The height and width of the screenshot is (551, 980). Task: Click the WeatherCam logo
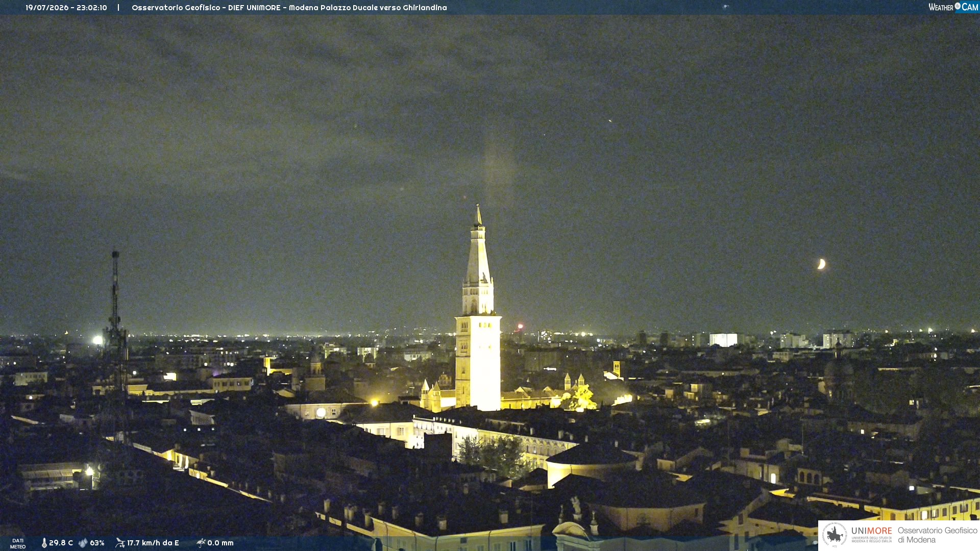tap(953, 7)
